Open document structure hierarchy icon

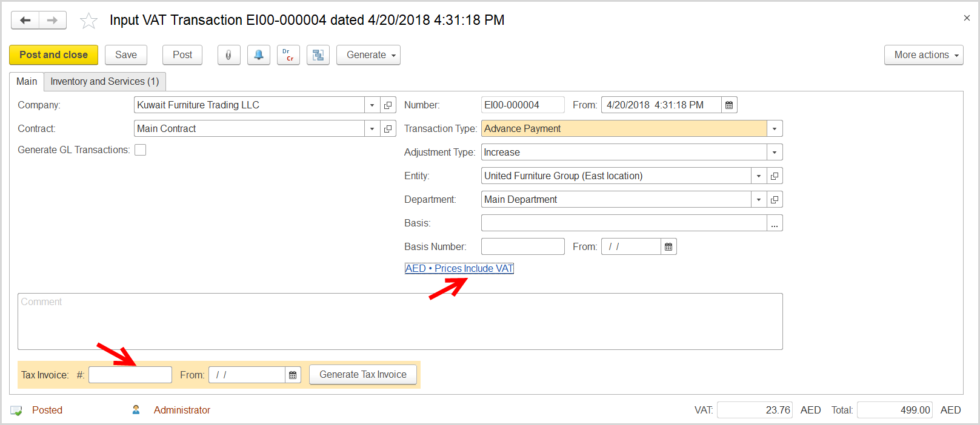(318, 54)
